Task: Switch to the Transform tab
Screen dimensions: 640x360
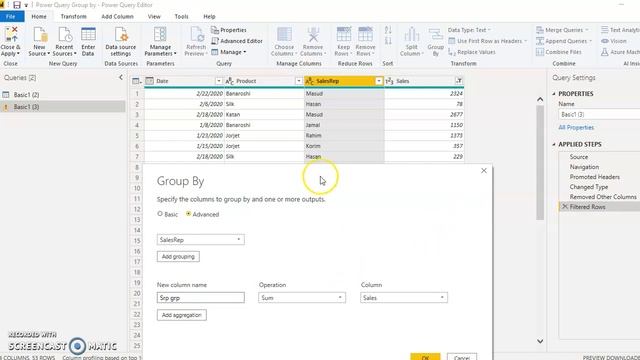Action: point(73,16)
